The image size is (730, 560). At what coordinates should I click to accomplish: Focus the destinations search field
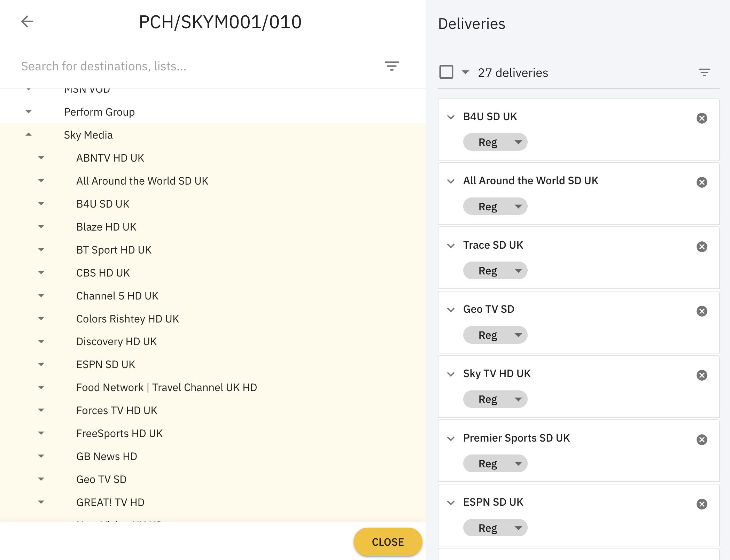(195, 66)
